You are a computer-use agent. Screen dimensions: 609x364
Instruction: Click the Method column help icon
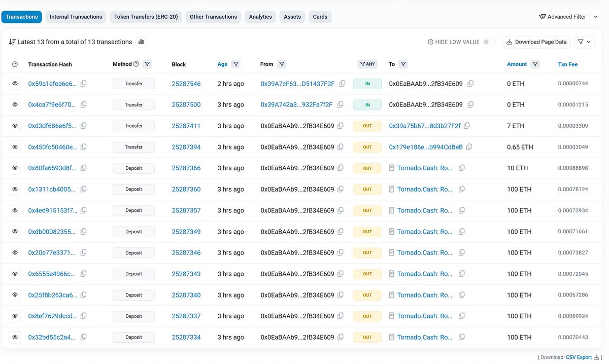[x=136, y=64]
